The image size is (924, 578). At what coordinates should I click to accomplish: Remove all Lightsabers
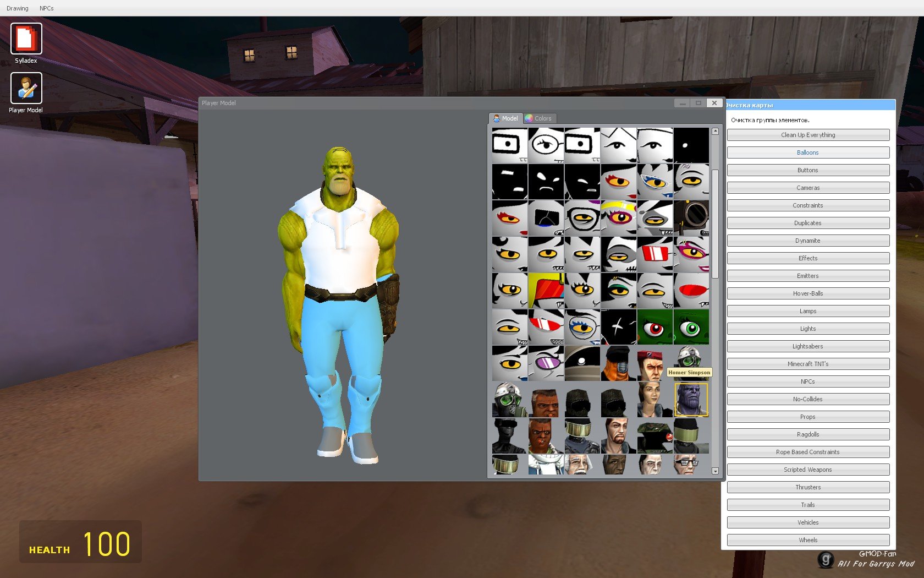(x=808, y=346)
